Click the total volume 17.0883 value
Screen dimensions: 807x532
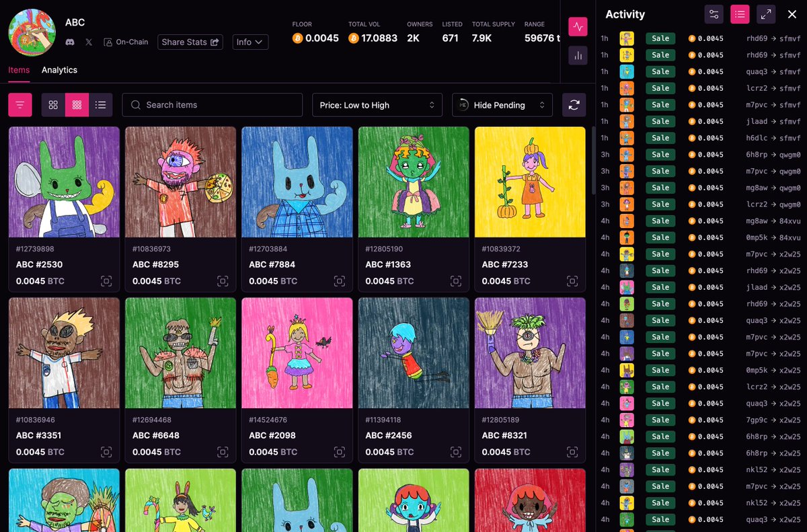click(379, 38)
